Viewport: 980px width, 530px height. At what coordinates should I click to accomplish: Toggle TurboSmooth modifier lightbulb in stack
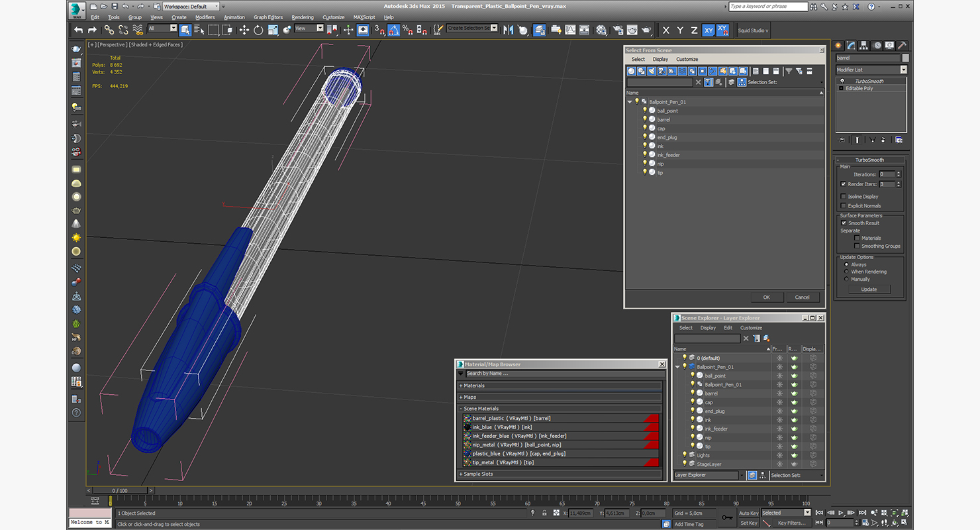tap(842, 81)
